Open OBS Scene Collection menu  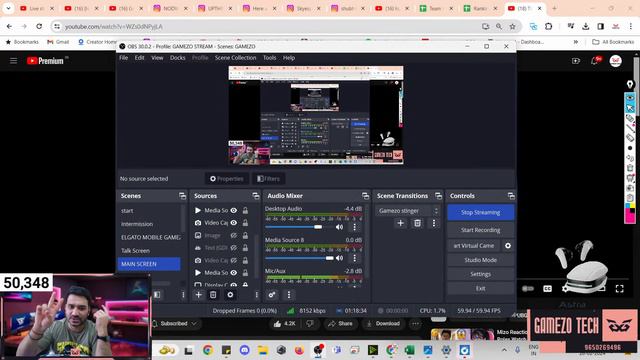click(236, 58)
